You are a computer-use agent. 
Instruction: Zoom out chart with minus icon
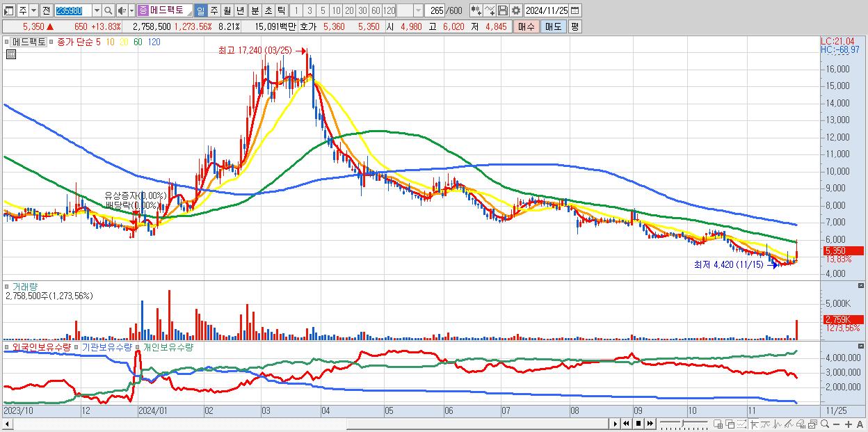tap(837, 424)
